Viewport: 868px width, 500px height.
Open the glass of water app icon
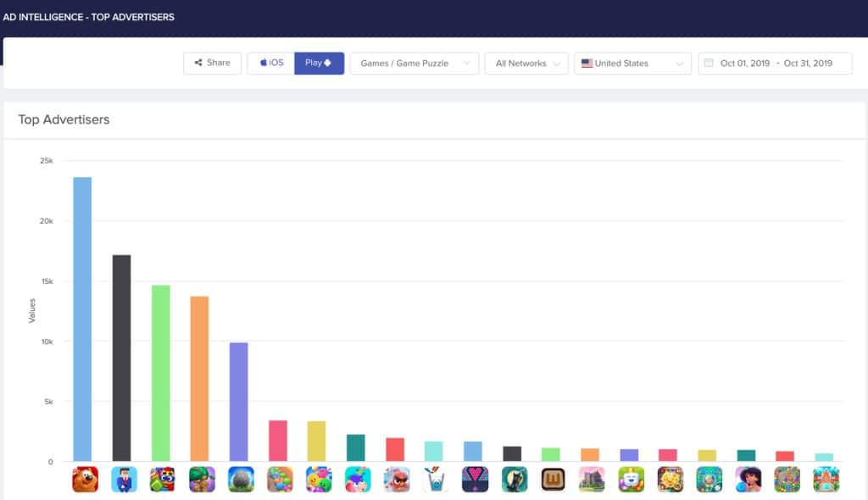click(x=436, y=480)
